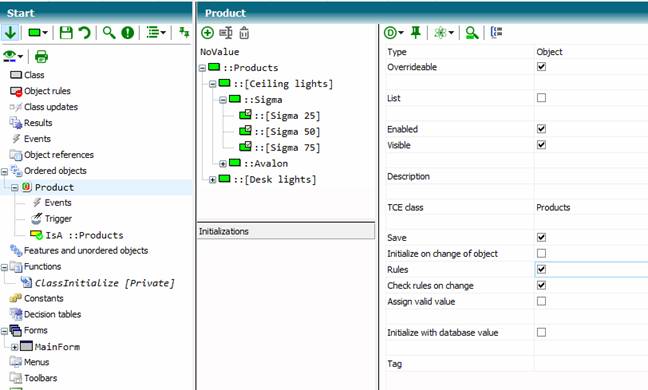Click the save floppy disk icon
This screenshot has width=648, height=390.
click(66, 32)
